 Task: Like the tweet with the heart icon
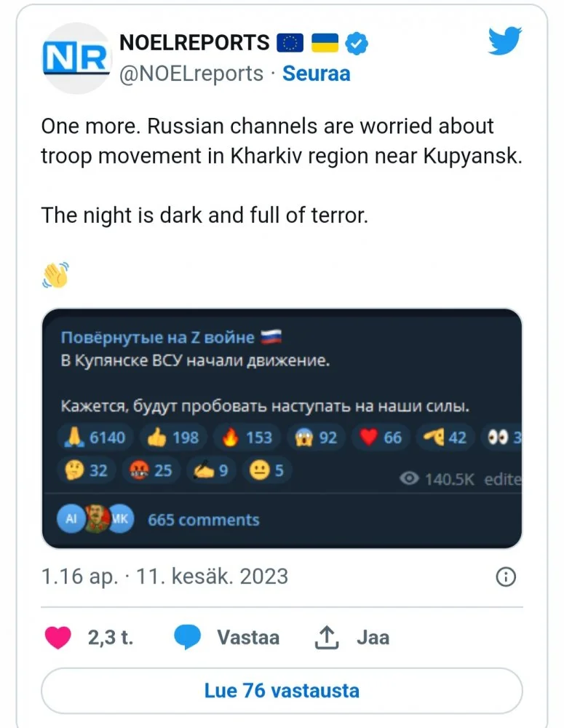[58, 638]
